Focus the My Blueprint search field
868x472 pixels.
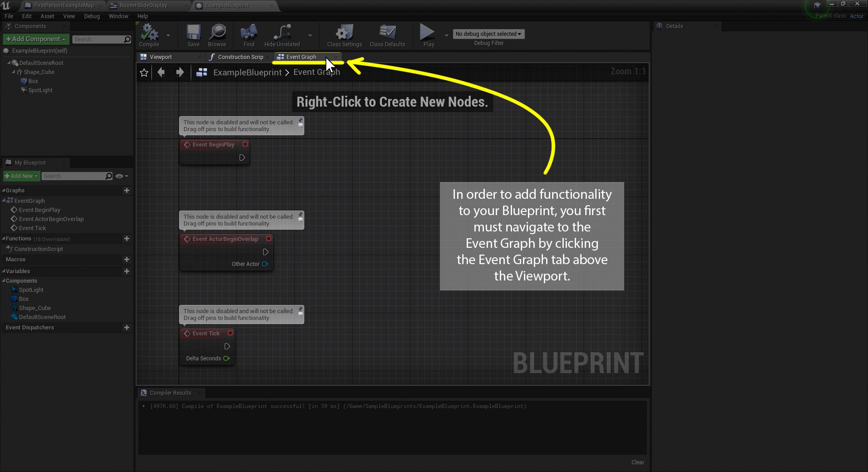77,176
